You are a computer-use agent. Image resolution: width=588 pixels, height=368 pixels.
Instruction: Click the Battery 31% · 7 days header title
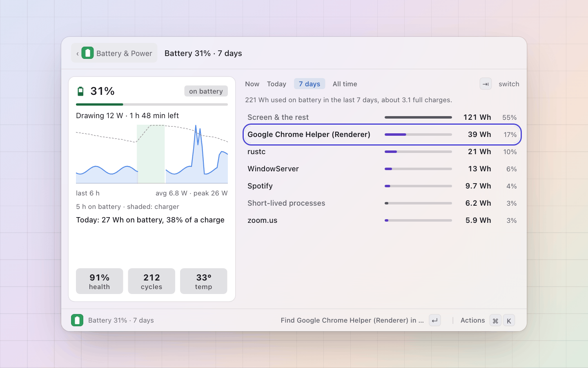203,53
